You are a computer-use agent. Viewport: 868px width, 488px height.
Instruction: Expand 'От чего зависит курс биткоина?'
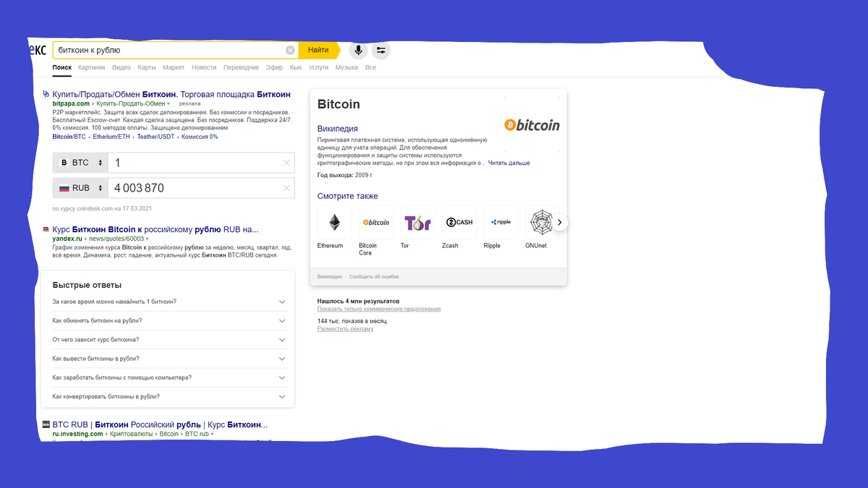point(170,339)
